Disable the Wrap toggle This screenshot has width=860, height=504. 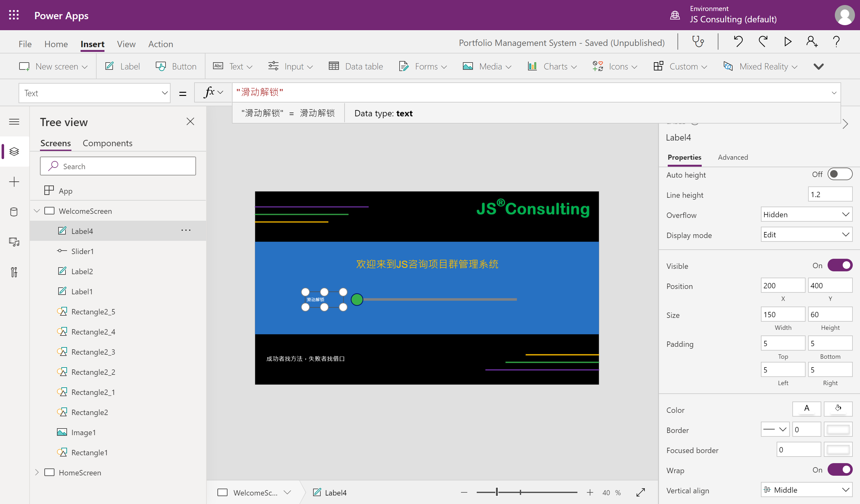pos(840,469)
